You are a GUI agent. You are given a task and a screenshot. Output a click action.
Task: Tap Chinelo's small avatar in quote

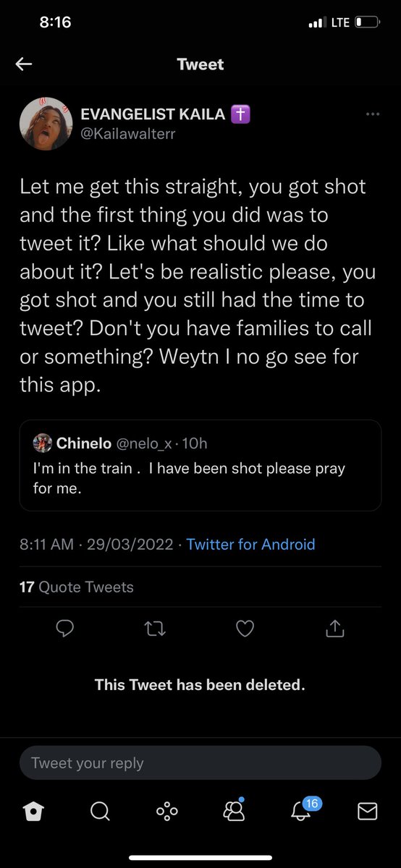[x=43, y=443]
